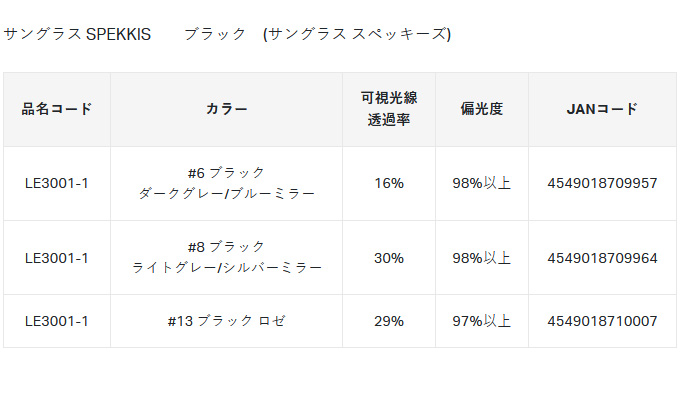This screenshot has height=406, width=680.
Task: Click the 可視光線透過率 column header
Action: click(x=389, y=109)
